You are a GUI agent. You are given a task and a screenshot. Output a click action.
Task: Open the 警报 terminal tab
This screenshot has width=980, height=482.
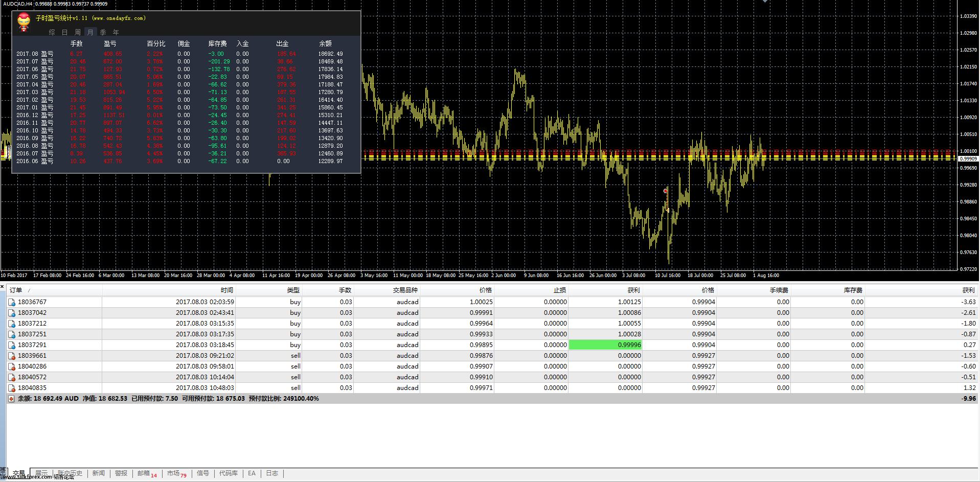[x=121, y=473]
